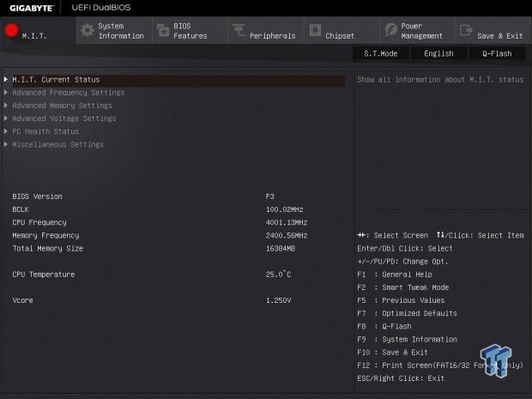Click the F7 Optimized Defaults hint

pyautogui.click(x=407, y=313)
